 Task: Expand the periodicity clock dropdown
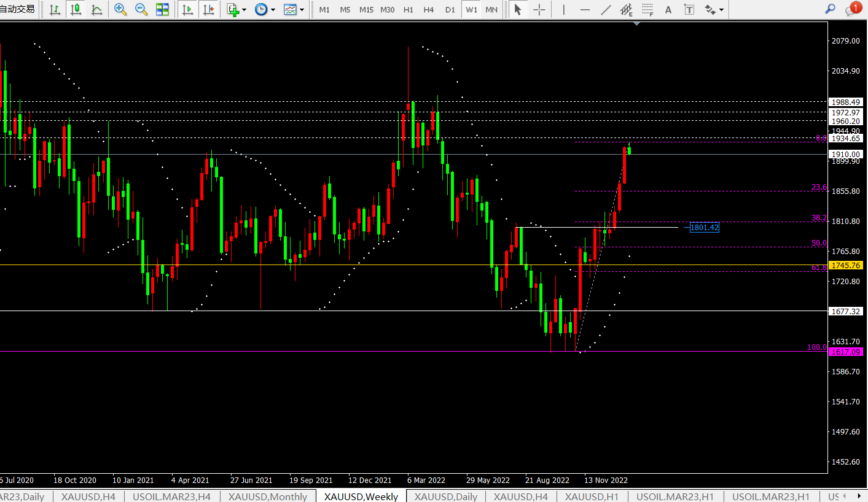pyautogui.click(x=273, y=10)
